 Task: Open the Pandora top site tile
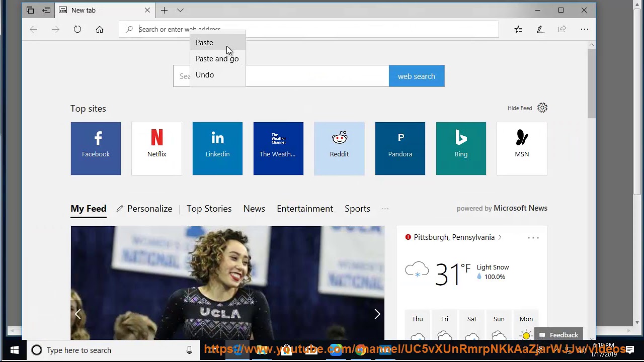click(400, 148)
